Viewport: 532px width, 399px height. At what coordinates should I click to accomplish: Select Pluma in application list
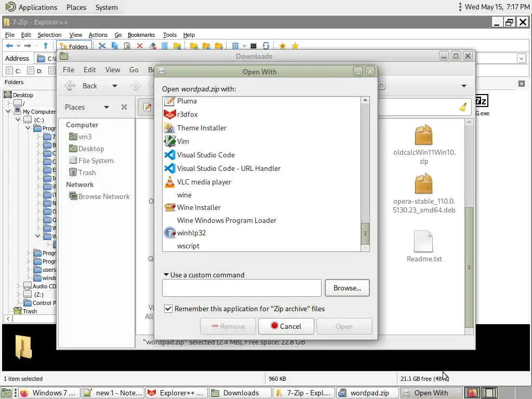(x=262, y=101)
